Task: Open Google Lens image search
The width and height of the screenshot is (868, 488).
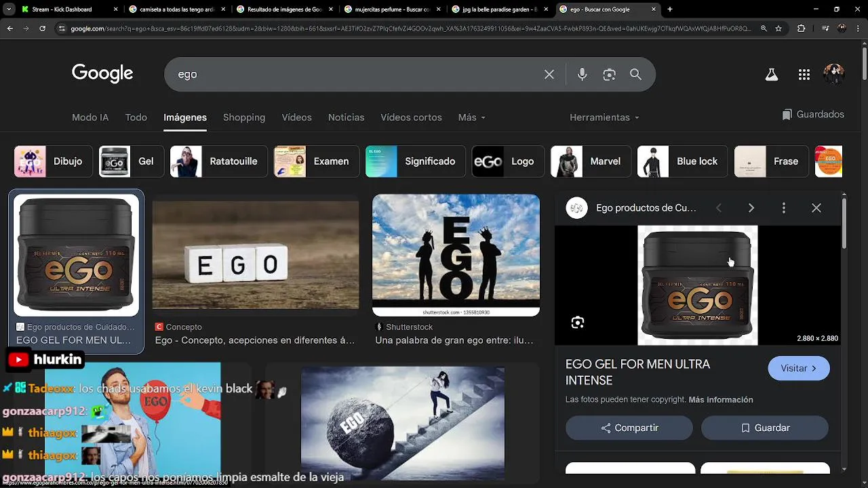Action: point(609,75)
